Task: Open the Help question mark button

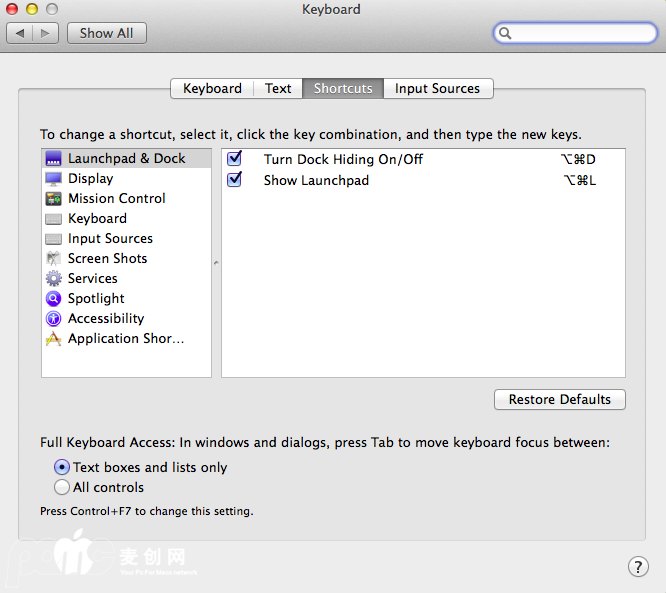Action: (638, 567)
